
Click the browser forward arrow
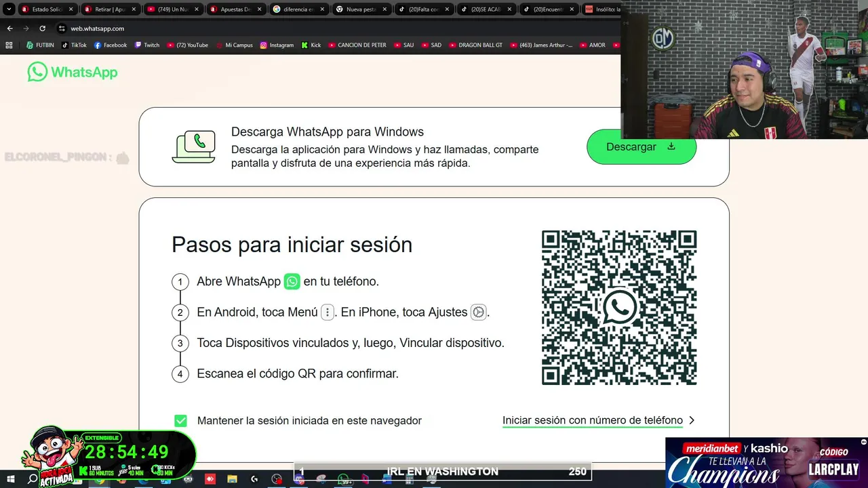26,28
